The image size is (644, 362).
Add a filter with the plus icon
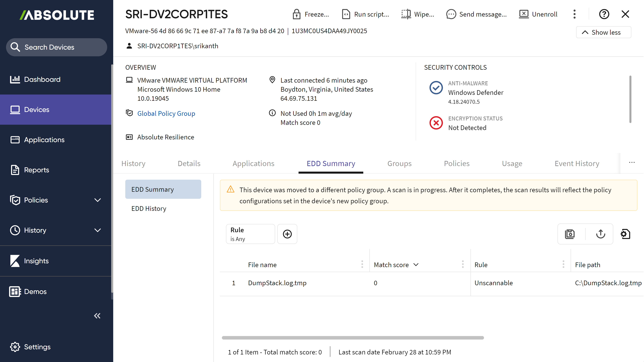click(287, 234)
